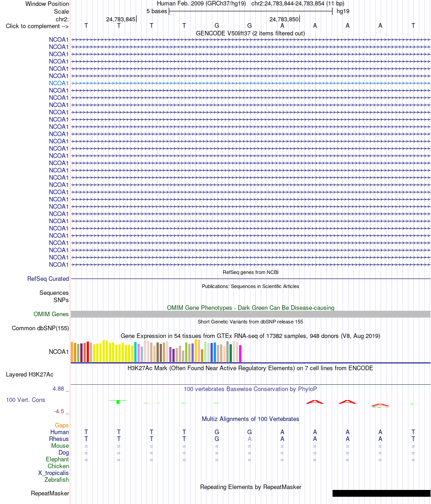Screen dimensions: 431x504
Task: Click the '100 Vert. Cons' track label
Action: [25, 400]
